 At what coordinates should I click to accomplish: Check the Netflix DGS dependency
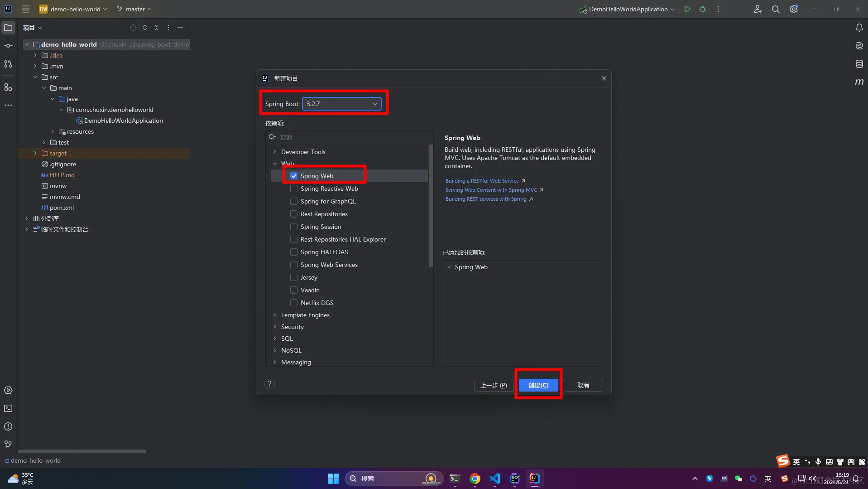tap(294, 303)
